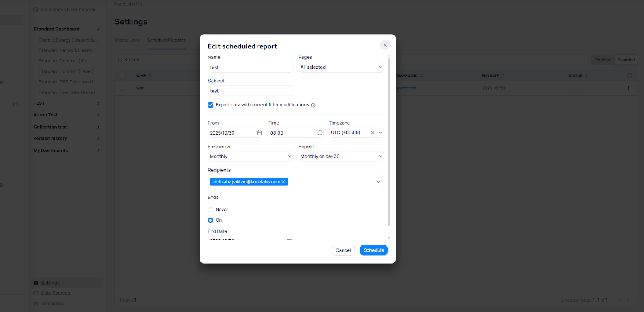
Task: Open the Frequency dropdown set to Monthly
Action: coord(250,156)
